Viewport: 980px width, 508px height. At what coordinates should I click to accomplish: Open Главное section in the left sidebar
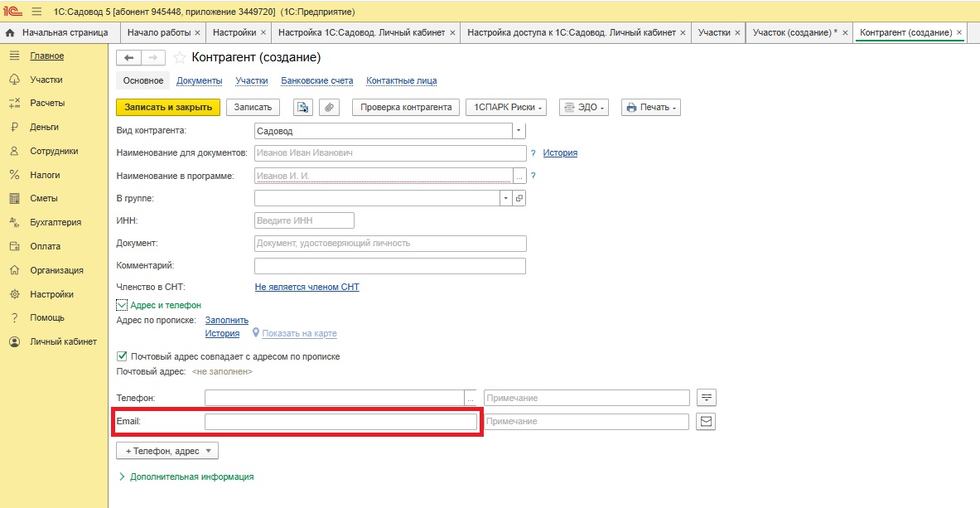(47, 56)
